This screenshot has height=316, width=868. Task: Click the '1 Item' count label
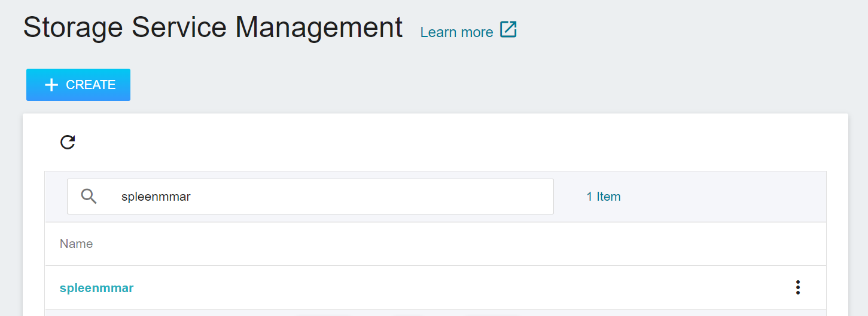pyautogui.click(x=603, y=197)
